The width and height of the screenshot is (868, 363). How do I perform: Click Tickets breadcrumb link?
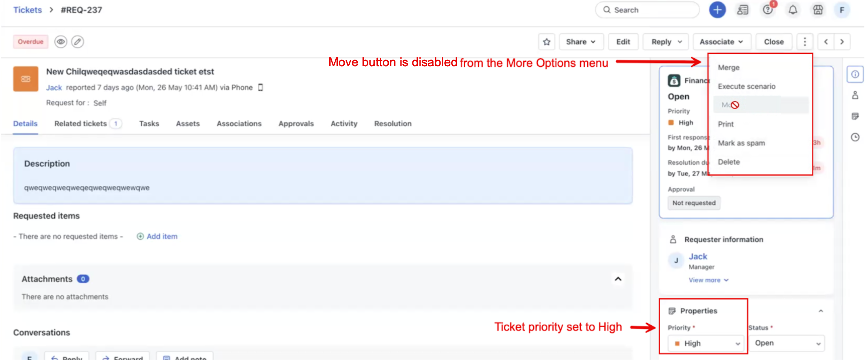click(x=27, y=10)
